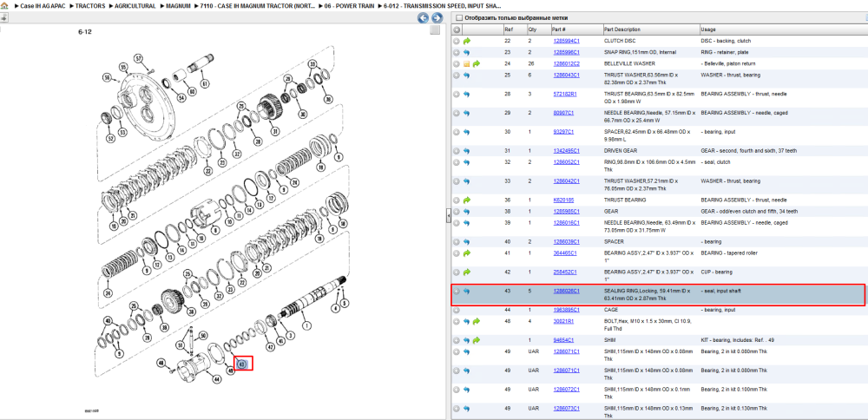Sort by 'Ref' column header
The height and width of the screenshot is (420, 868).
508,30
